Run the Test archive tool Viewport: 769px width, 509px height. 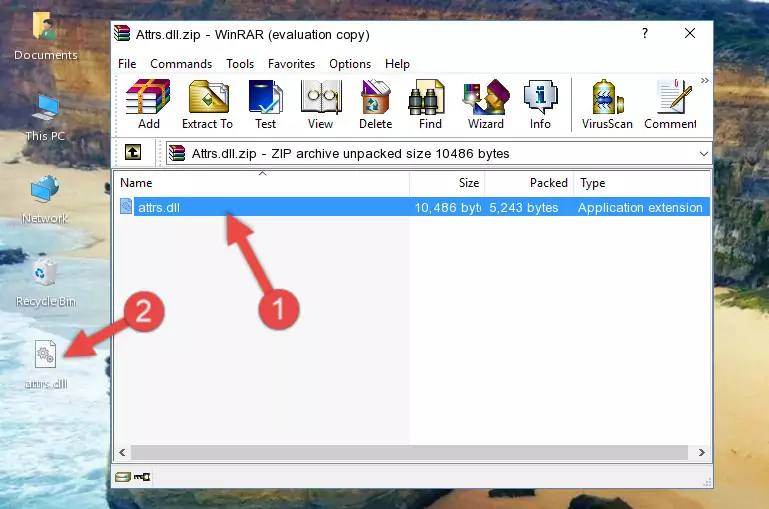point(265,104)
